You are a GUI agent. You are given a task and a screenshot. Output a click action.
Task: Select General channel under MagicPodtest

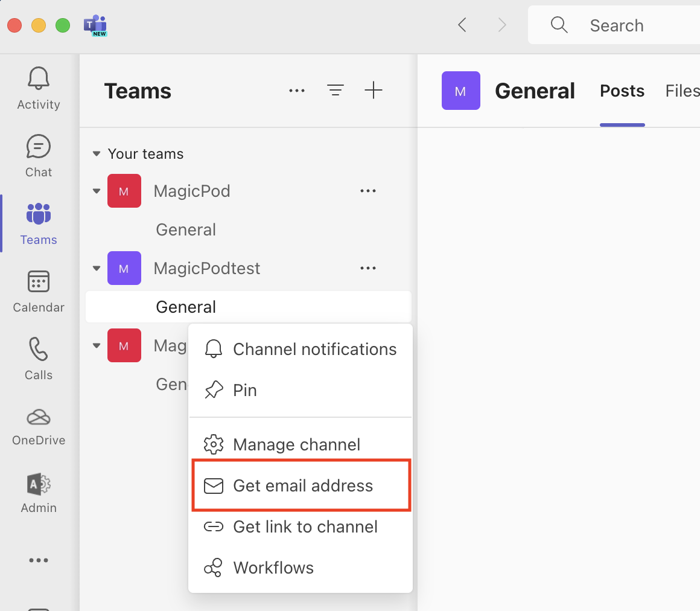pyautogui.click(x=248, y=307)
